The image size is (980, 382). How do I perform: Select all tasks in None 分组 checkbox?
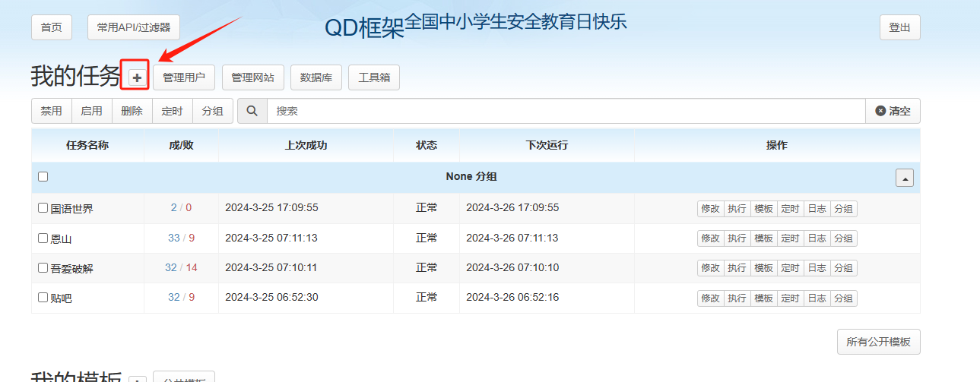pos(43,177)
